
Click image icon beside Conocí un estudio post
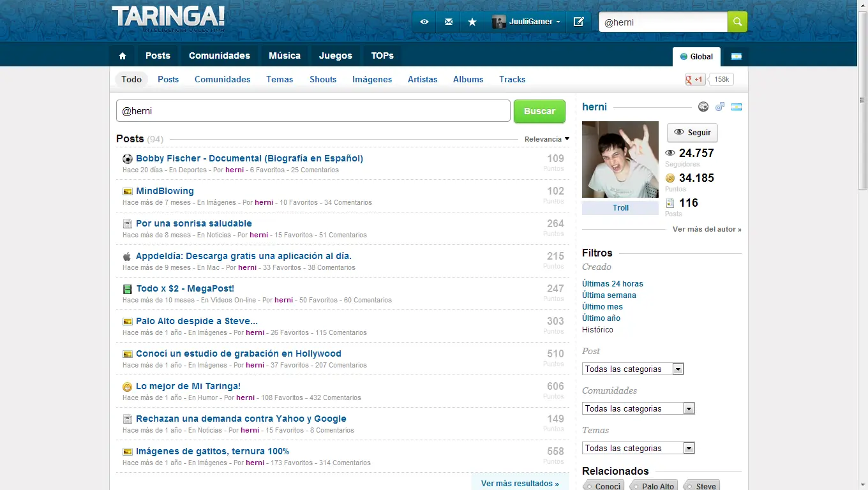point(128,354)
